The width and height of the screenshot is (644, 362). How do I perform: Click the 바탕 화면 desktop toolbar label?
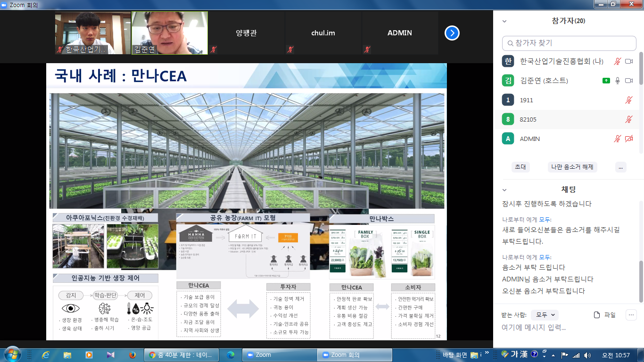click(x=455, y=355)
